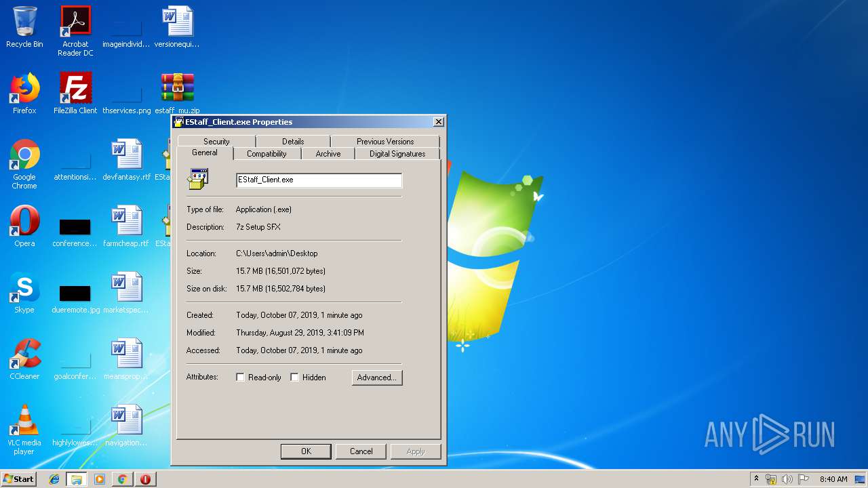868x488 pixels.
Task: Click the file name field EStaff_Client.exe
Action: (319, 180)
